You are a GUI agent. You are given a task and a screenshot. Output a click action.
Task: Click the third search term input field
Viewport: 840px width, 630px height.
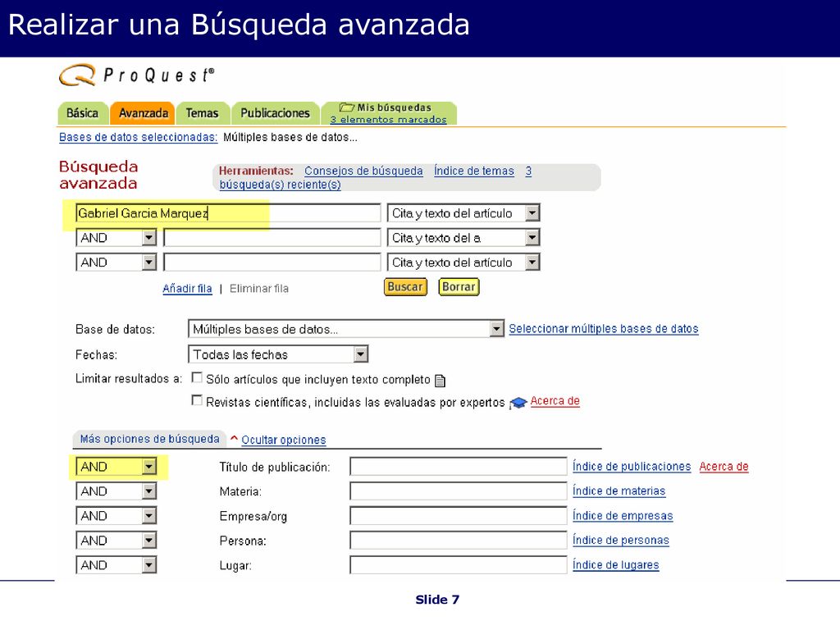[272, 262]
